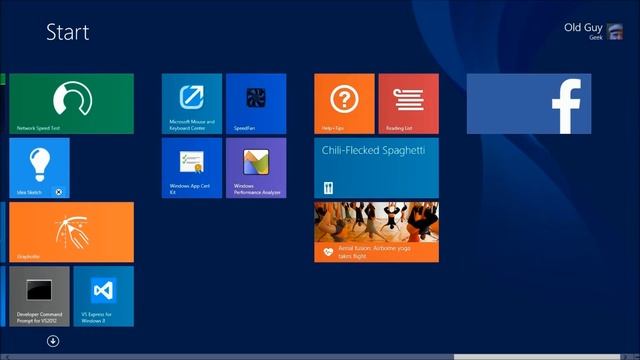Viewport: 640px width, 360px height.
Task: Launch VS Express for Windows 8
Action: click(104, 296)
